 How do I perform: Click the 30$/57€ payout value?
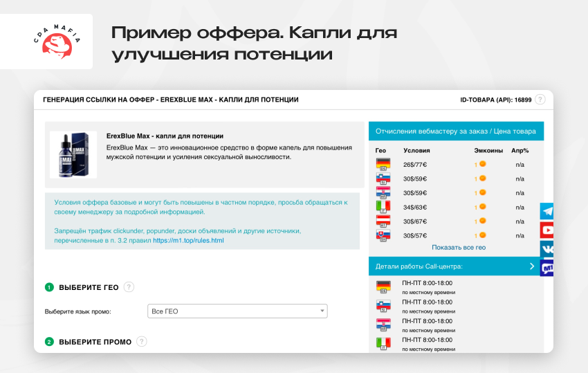pyautogui.click(x=415, y=236)
